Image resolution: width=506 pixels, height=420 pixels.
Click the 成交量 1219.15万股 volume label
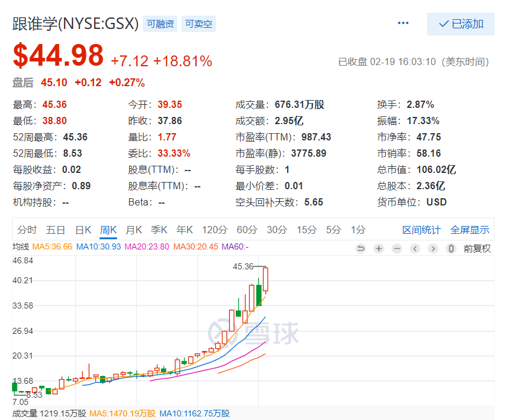(49, 413)
